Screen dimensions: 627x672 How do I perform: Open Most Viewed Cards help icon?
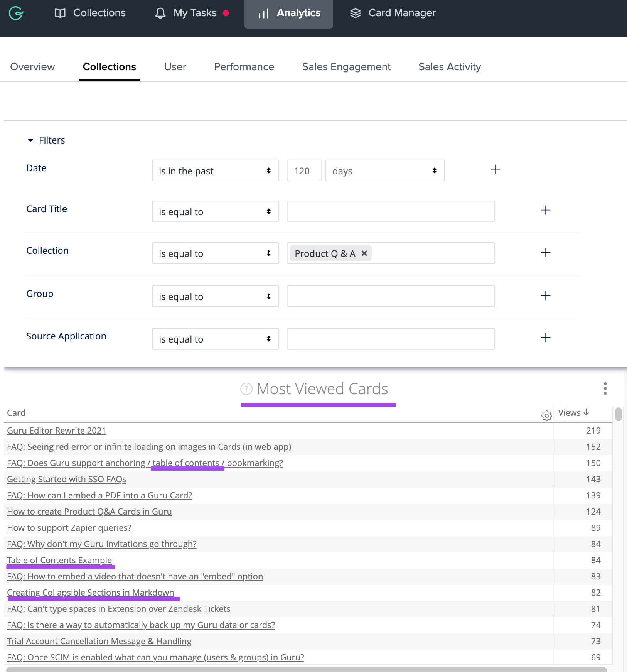coord(246,389)
